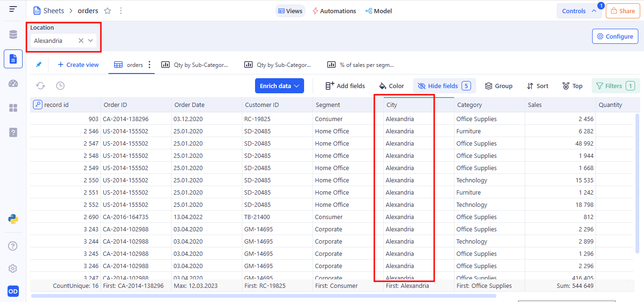Open the history clock icon
The image size is (644, 302).
[x=60, y=86]
